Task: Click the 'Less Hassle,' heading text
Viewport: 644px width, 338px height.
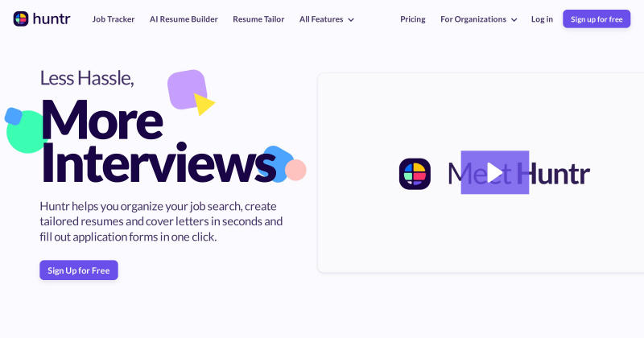Action: [x=87, y=78]
